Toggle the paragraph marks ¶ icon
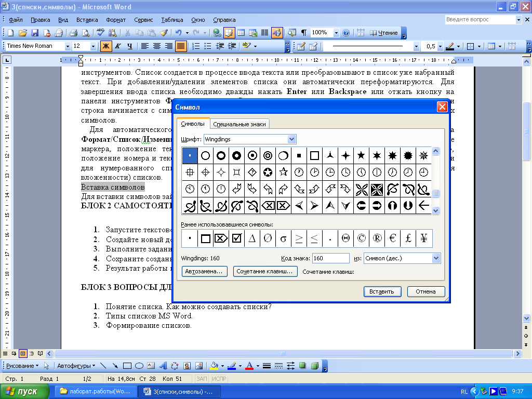 (x=303, y=33)
